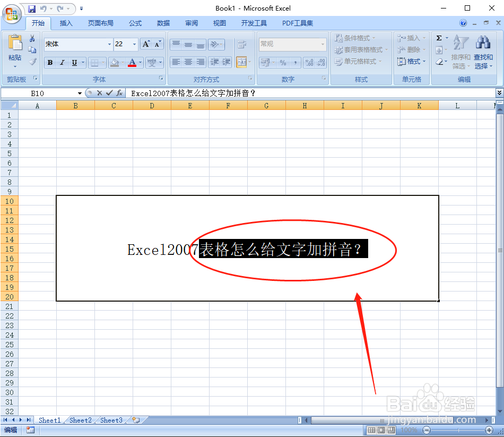Switch to the 数据 ribbon tab
The image size is (504, 437).
[163, 23]
